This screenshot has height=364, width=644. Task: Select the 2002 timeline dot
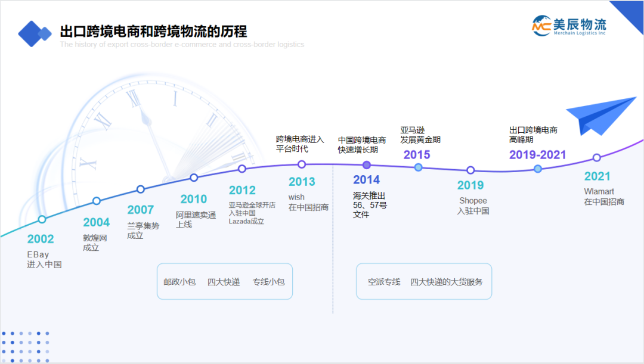[x=42, y=219]
